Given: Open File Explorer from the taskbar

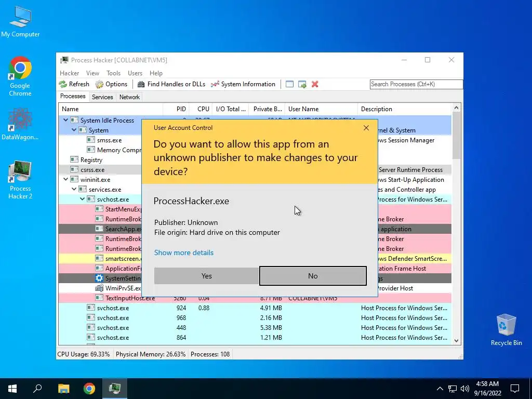Looking at the screenshot, I should pyautogui.click(x=63, y=389).
